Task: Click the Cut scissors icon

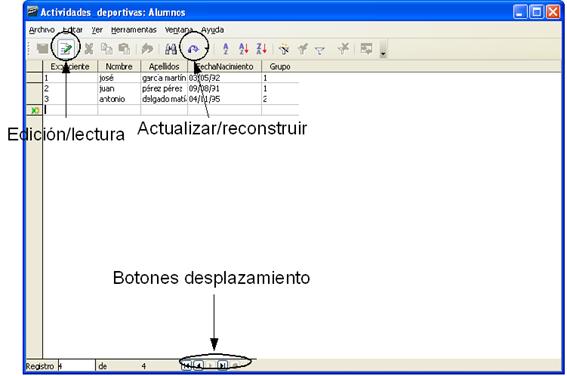Action: click(x=89, y=48)
